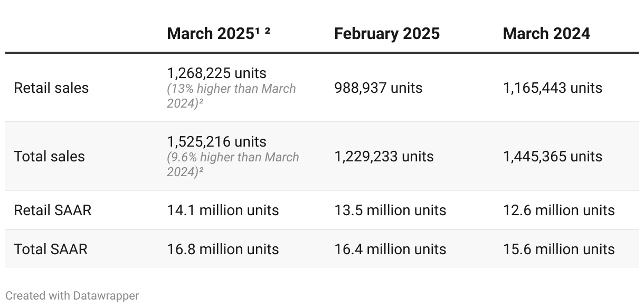This screenshot has height=308, width=644.
Task: Click the 13% higher than March 2024 note
Action: [x=231, y=96]
